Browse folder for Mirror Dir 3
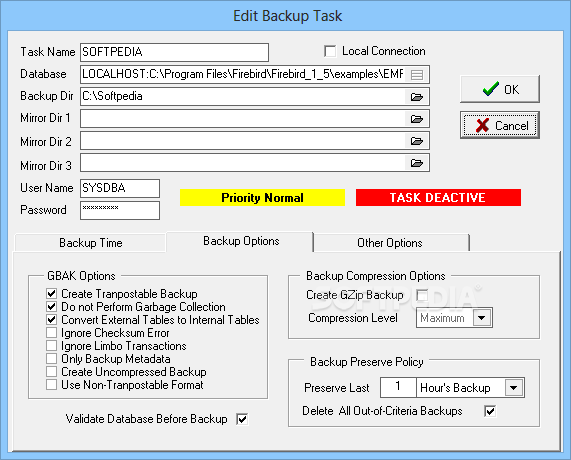Screen dimensions: 571x460 417,163
